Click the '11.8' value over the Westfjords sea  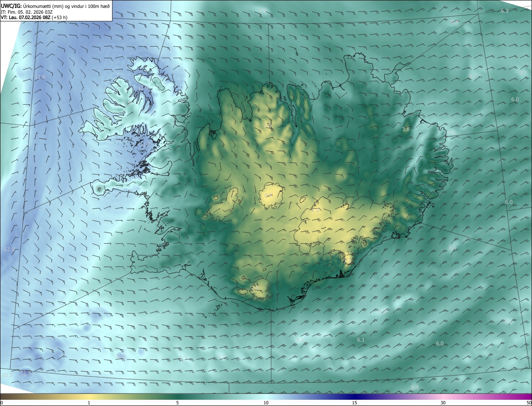pyautogui.click(x=40, y=77)
